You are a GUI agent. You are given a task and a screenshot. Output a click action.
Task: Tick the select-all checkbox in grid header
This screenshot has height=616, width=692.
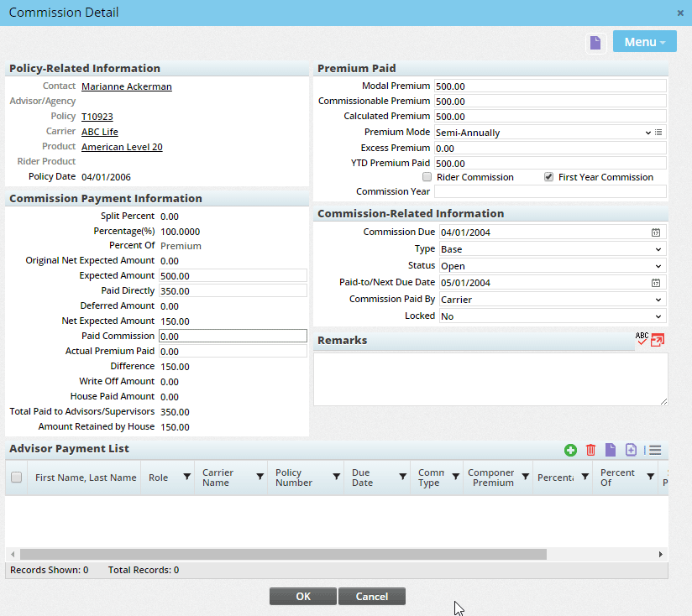coord(16,478)
